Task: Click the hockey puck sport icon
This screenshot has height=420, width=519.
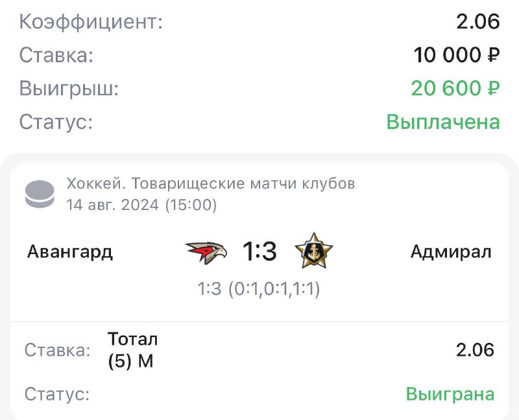Action: tap(39, 194)
